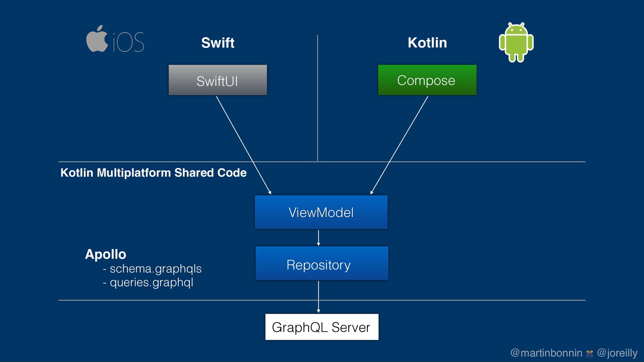
Task: Click the @joreilly handle
Action: [x=617, y=353]
